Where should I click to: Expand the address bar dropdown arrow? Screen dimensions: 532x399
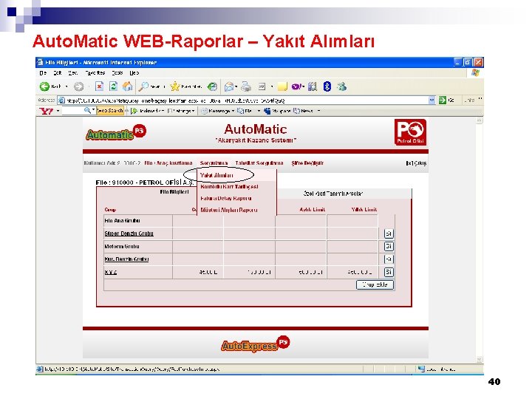432,100
